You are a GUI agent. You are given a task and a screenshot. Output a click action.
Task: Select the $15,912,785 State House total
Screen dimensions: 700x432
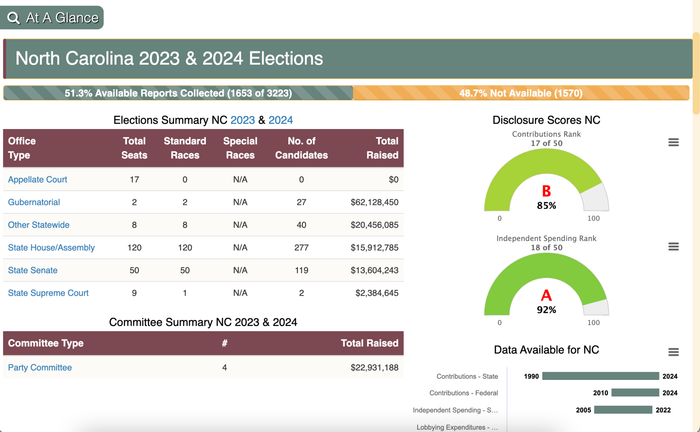click(375, 248)
